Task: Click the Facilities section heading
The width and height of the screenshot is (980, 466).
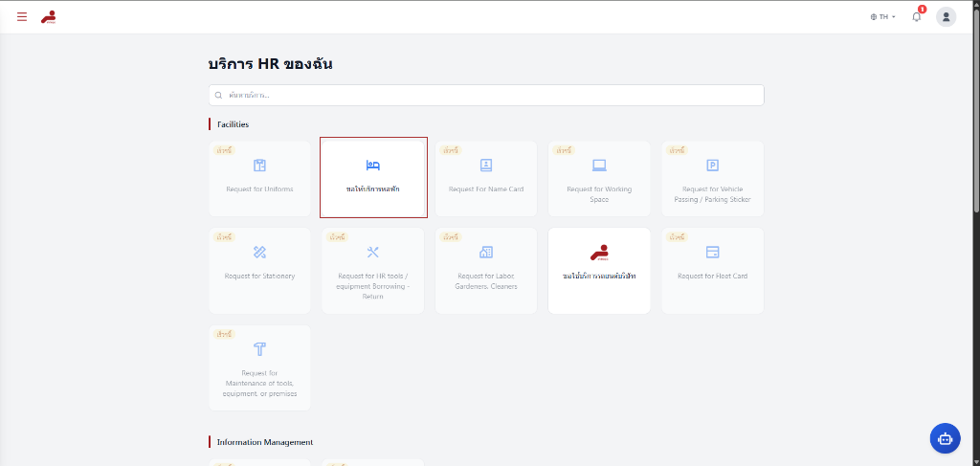Action: pyautogui.click(x=233, y=124)
